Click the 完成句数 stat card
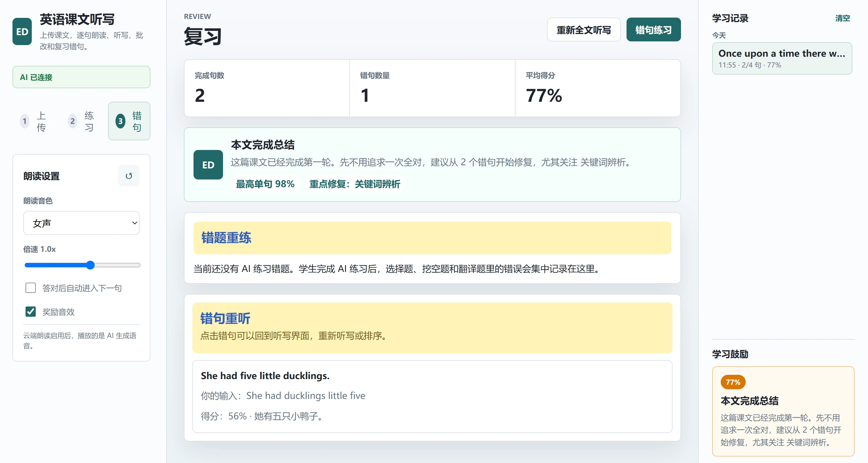This screenshot has width=868, height=463. point(267,88)
